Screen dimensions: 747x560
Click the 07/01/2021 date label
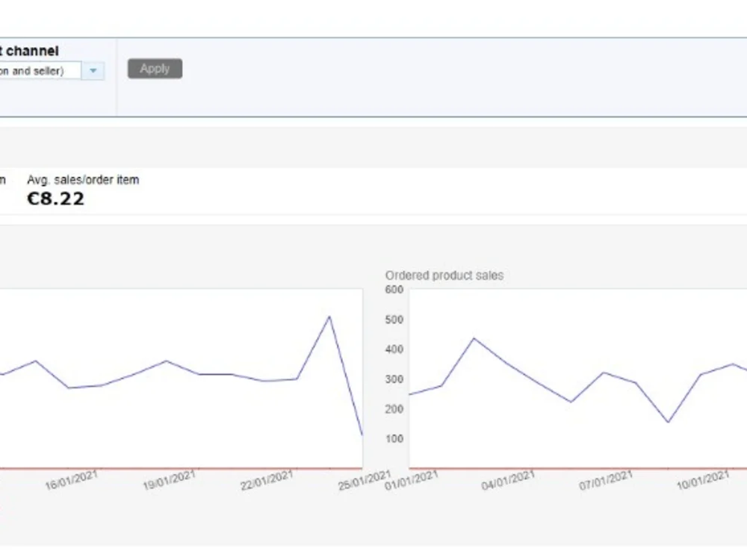tap(606, 480)
